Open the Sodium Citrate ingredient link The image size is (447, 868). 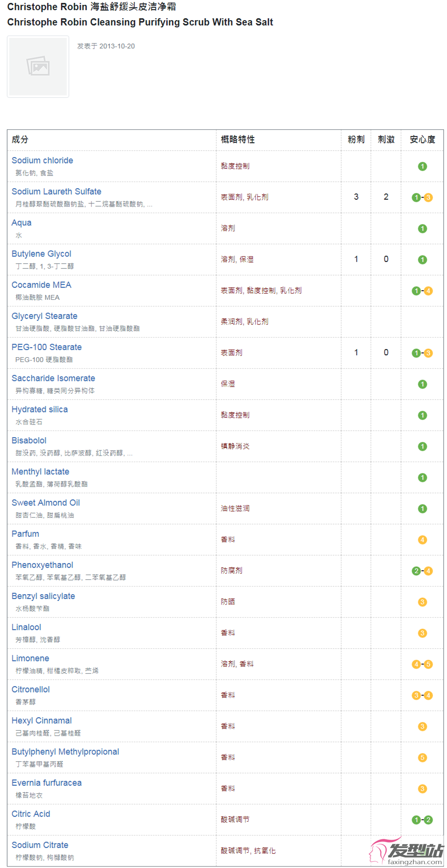pyautogui.click(x=40, y=845)
